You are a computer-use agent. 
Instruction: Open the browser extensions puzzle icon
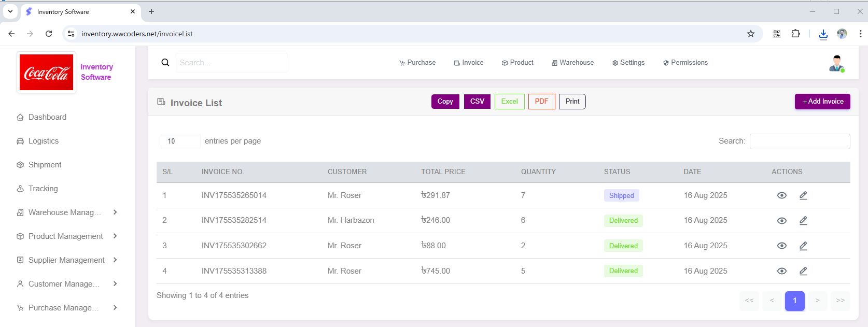[795, 34]
